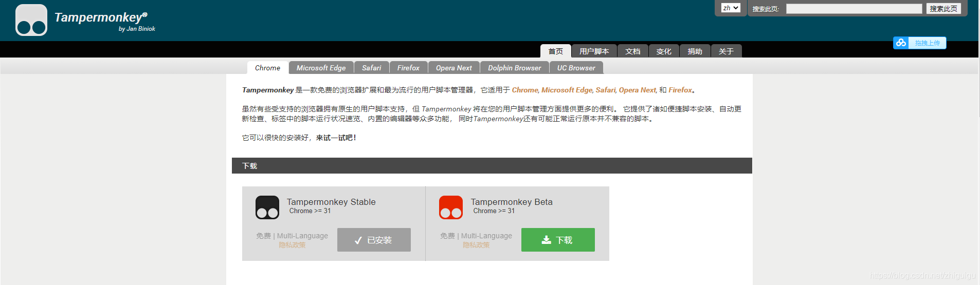Click the 已安装 button for Stable
The width and height of the screenshot is (980, 285).
374,240
